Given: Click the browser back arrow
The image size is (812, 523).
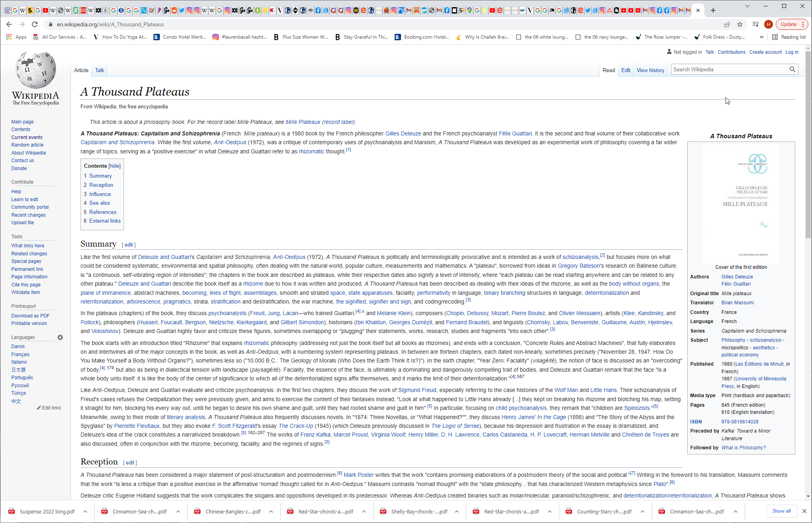Looking at the screenshot, I should point(9,24).
